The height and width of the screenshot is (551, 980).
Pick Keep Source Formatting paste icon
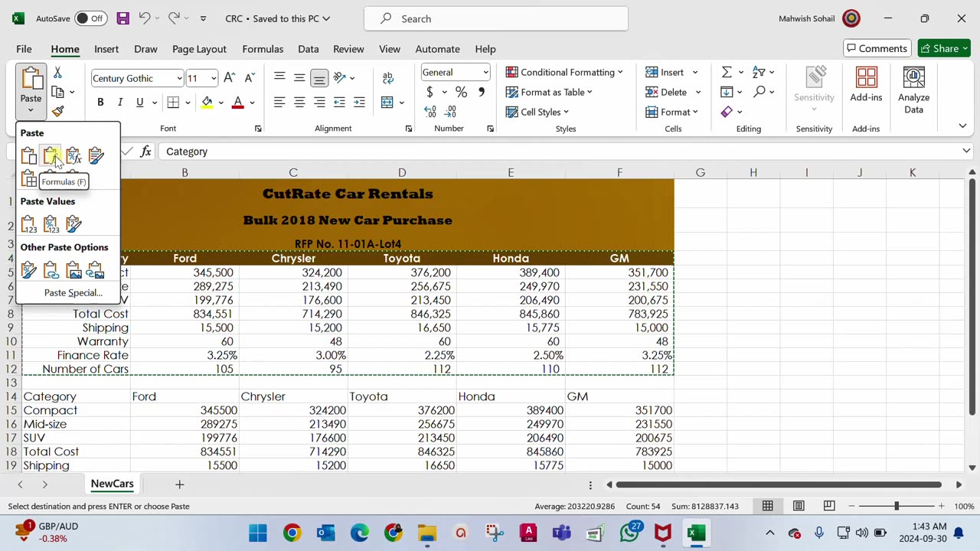(96, 156)
